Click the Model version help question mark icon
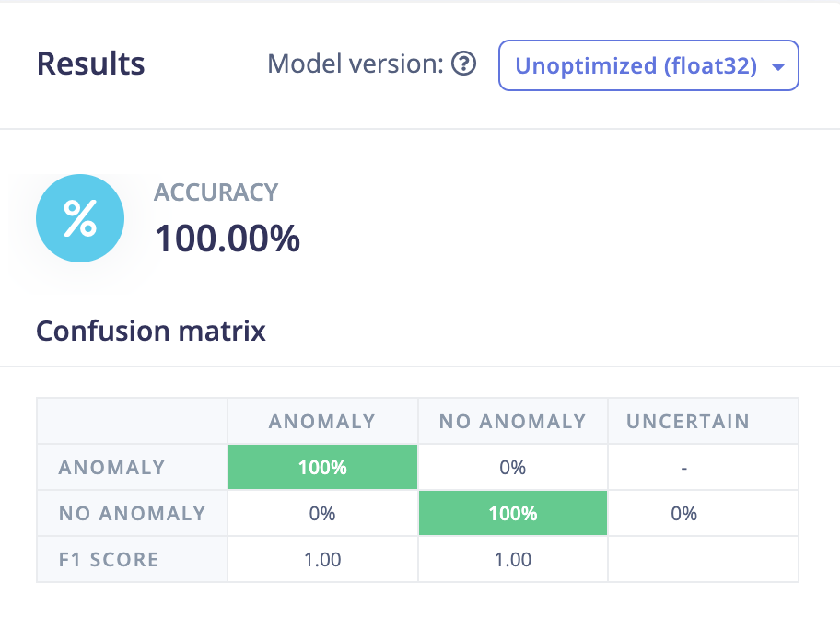The image size is (840, 617). (463, 64)
